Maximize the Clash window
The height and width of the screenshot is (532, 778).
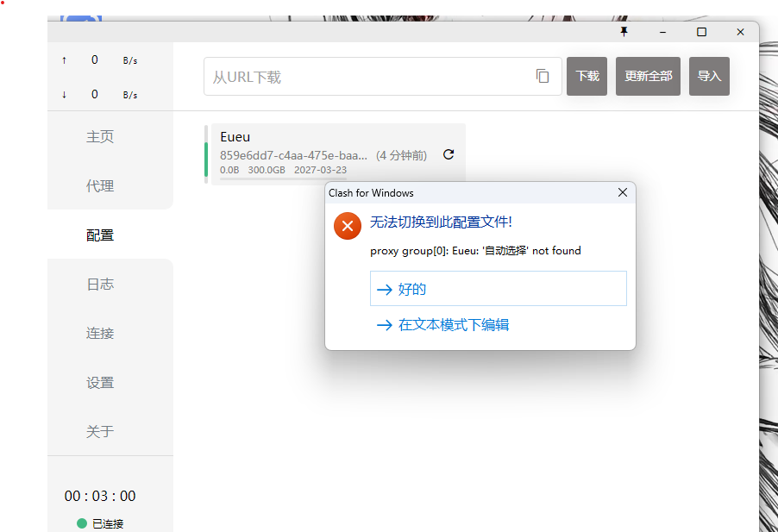point(701,32)
